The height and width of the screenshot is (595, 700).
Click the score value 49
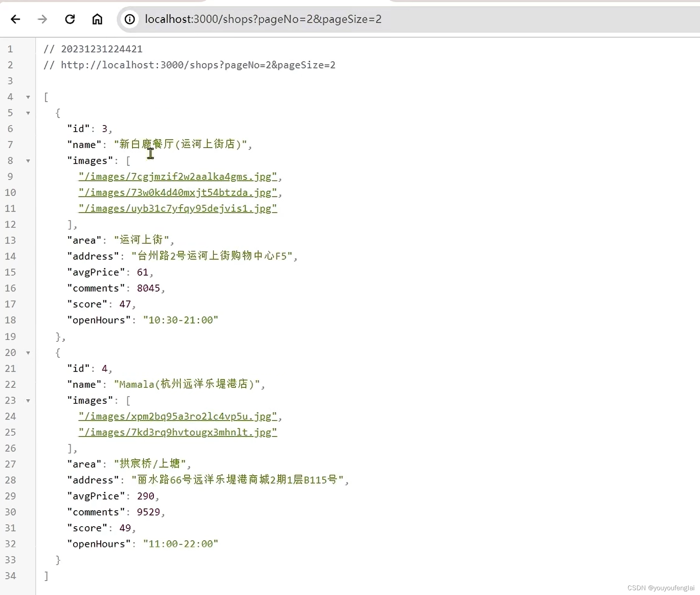125,528
